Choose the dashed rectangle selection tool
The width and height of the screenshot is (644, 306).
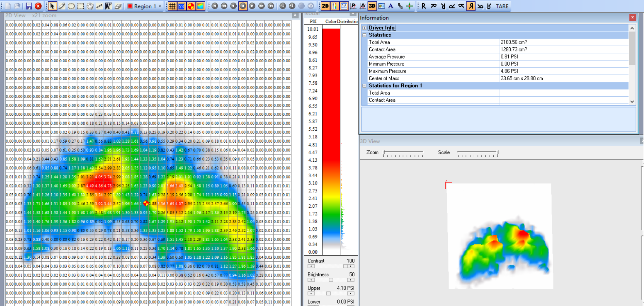81,6
